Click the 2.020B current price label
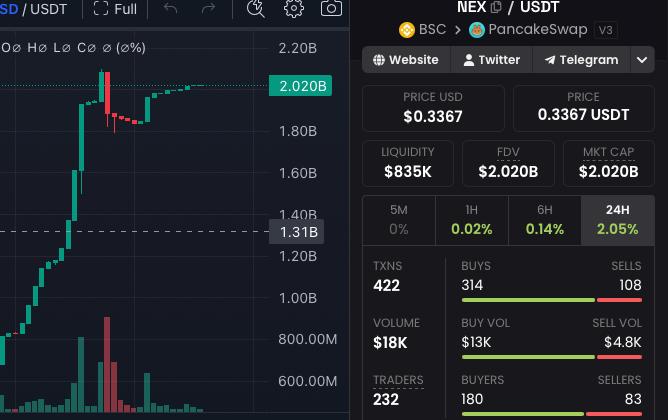Viewport: 668px width, 420px height. pos(300,86)
